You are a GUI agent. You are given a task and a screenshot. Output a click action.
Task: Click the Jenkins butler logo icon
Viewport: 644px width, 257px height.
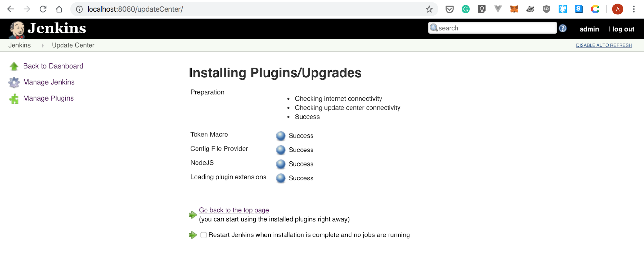click(x=17, y=30)
